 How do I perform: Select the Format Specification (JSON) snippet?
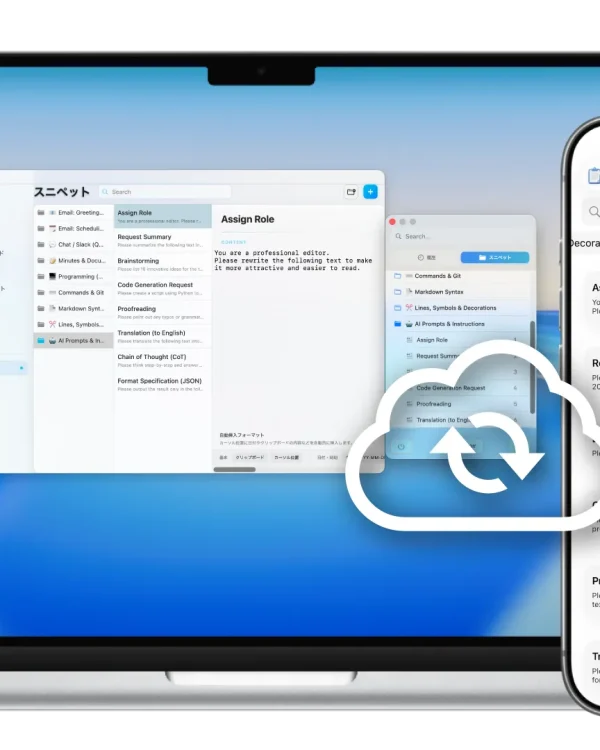click(163, 384)
